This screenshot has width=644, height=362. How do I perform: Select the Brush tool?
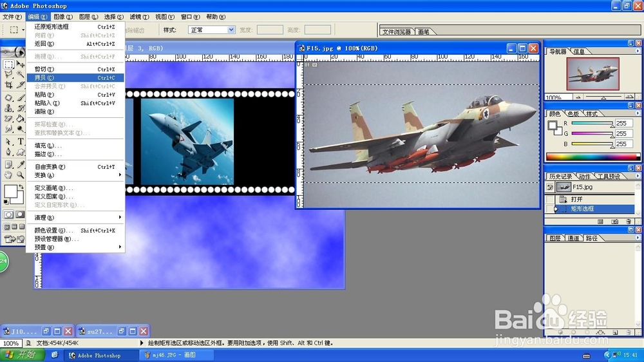(x=21, y=98)
